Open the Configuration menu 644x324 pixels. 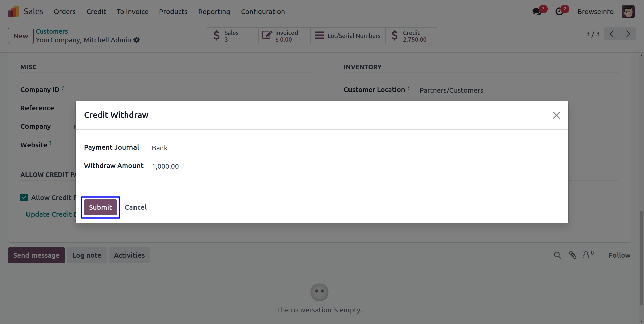point(263,12)
